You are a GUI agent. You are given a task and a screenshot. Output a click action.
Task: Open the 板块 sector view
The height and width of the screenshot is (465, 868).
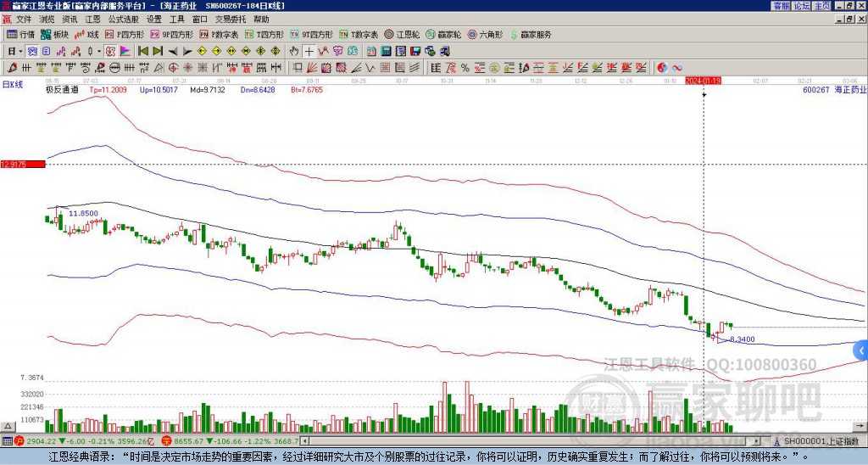pyautogui.click(x=54, y=34)
